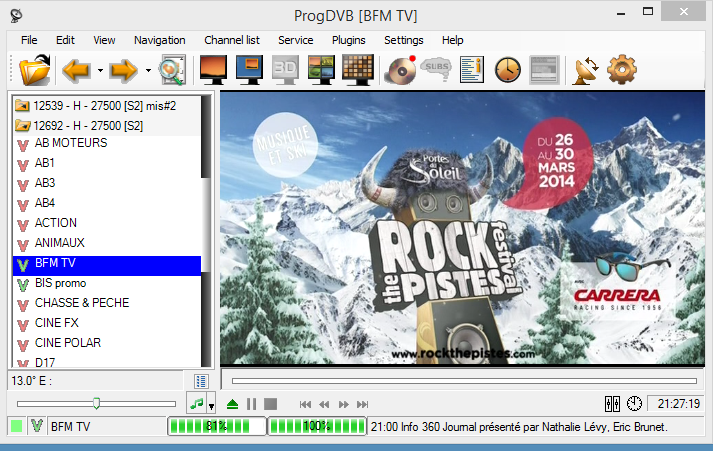Toggle channel list view button beside 13.0° E
The image size is (713, 451).
point(201,381)
